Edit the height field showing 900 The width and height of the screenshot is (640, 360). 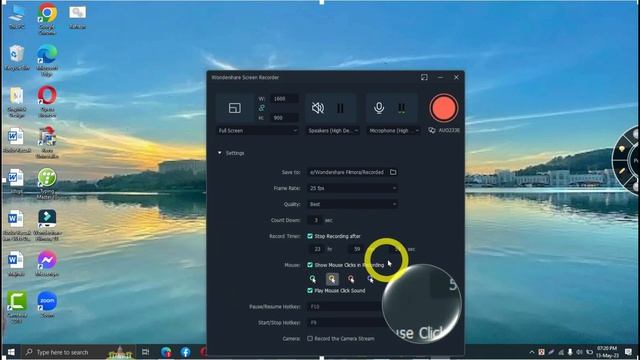(284, 118)
